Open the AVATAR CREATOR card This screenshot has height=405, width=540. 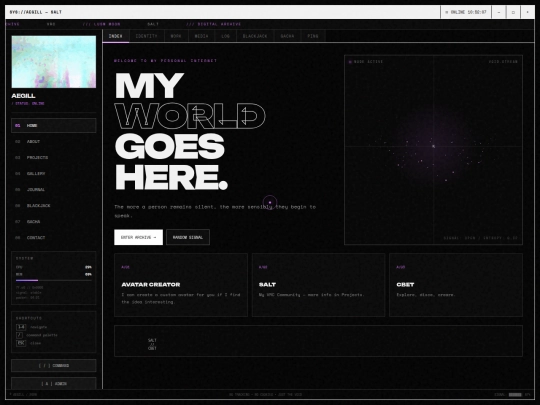[181, 285]
